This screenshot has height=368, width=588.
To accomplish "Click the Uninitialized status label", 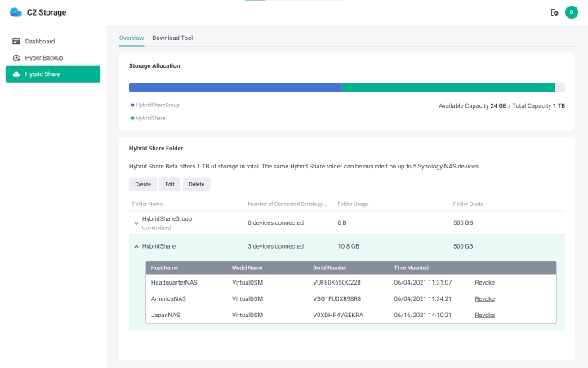I will 156,227.
